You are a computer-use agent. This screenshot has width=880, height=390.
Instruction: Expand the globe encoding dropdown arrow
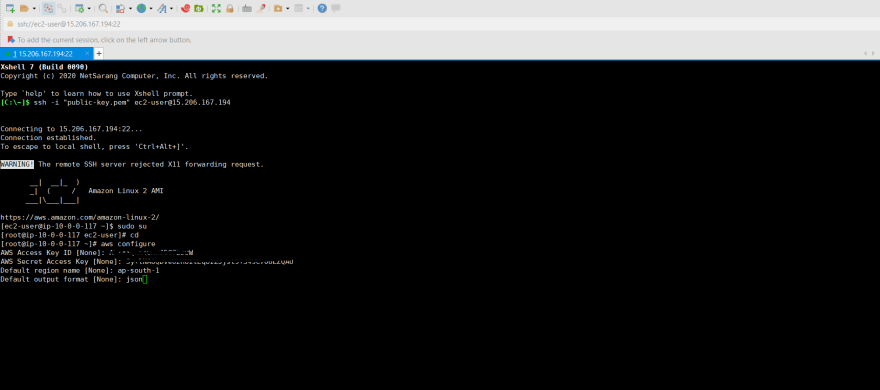[150, 8]
